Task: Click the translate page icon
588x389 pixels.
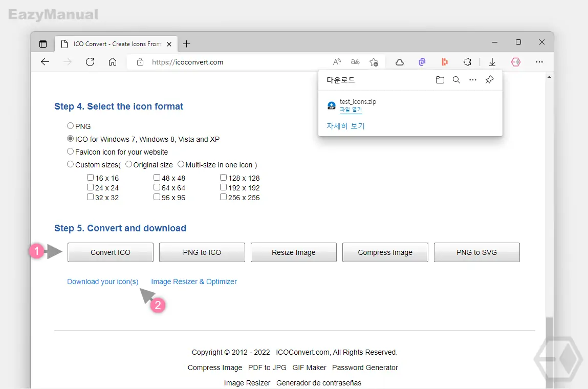Action: 355,62
